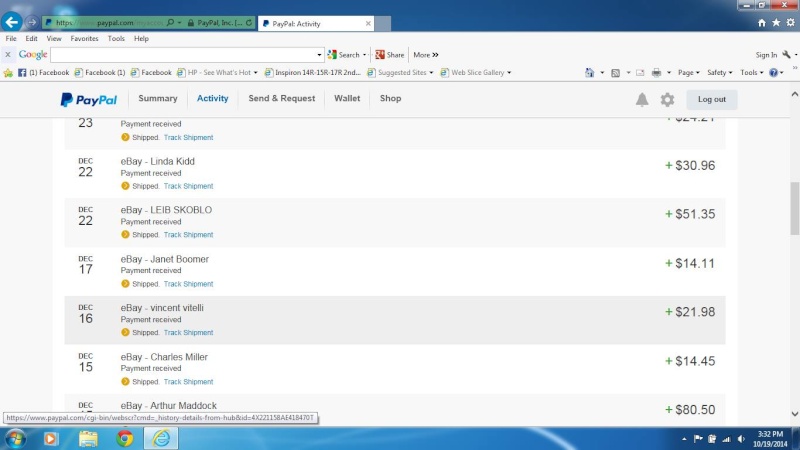This screenshot has height=450, width=800.
Task: Click Track Shipment for Charles Miller
Action: point(188,382)
